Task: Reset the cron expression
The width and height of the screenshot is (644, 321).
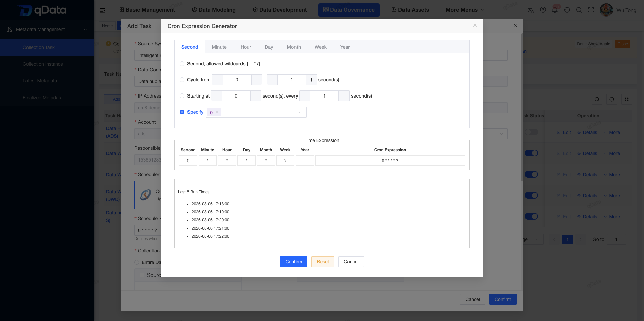Action: [x=323, y=262]
